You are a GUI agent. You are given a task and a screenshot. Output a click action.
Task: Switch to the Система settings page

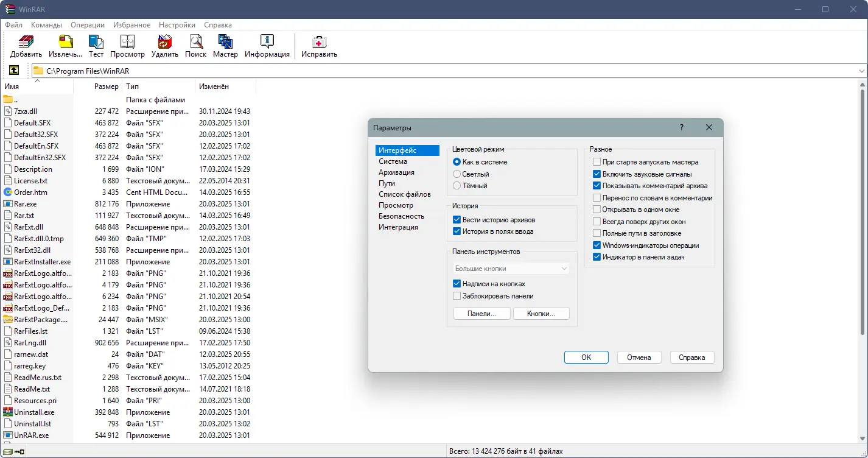coord(407,161)
